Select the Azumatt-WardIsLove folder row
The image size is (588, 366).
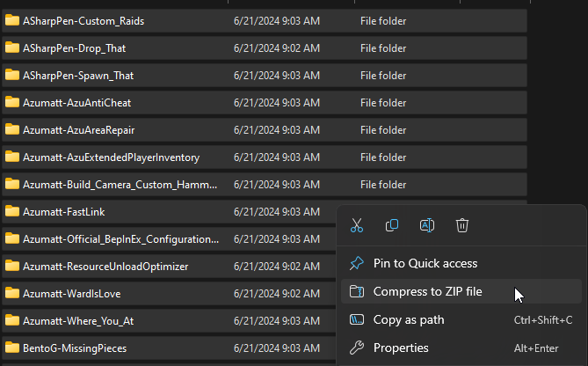coord(73,293)
